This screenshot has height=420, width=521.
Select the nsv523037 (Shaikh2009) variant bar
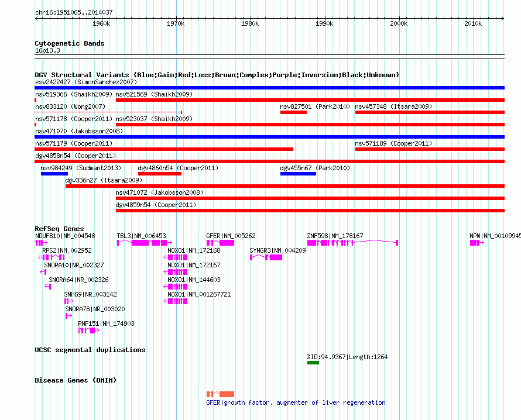310,125
